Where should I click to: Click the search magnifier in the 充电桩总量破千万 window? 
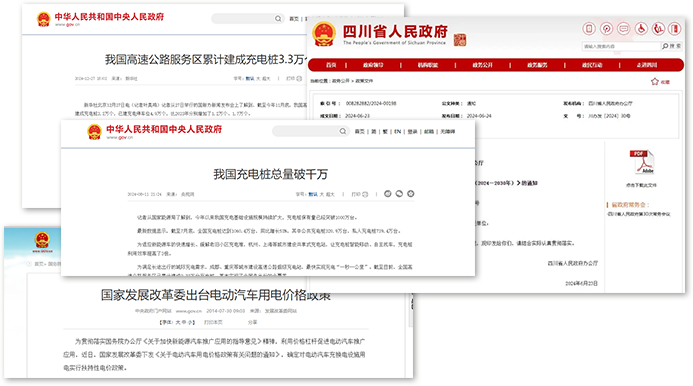[343, 131]
